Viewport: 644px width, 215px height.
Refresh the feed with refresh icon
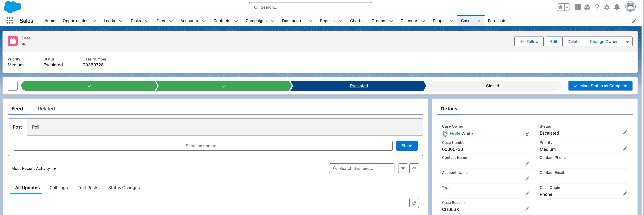point(414,168)
